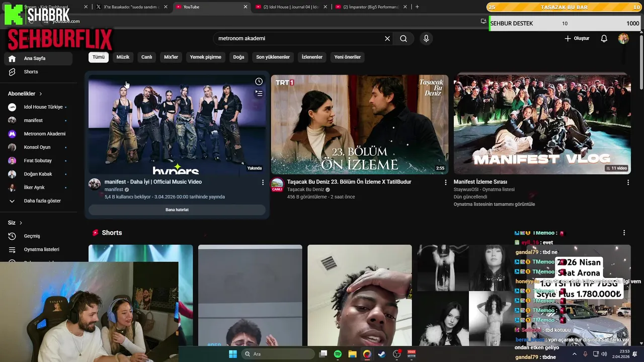Select the Yeni öneriler filter chip
This screenshot has width=644, height=362.
point(348,57)
